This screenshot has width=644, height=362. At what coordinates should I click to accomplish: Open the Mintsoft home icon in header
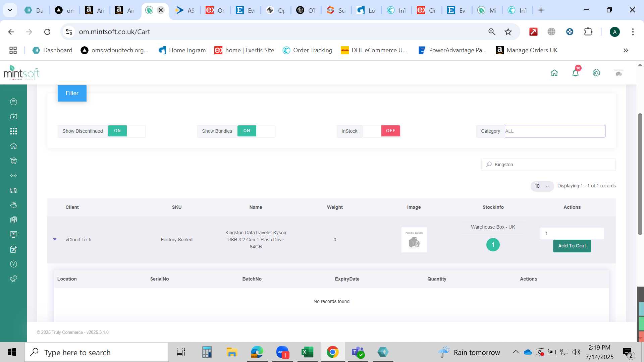(x=554, y=73)
